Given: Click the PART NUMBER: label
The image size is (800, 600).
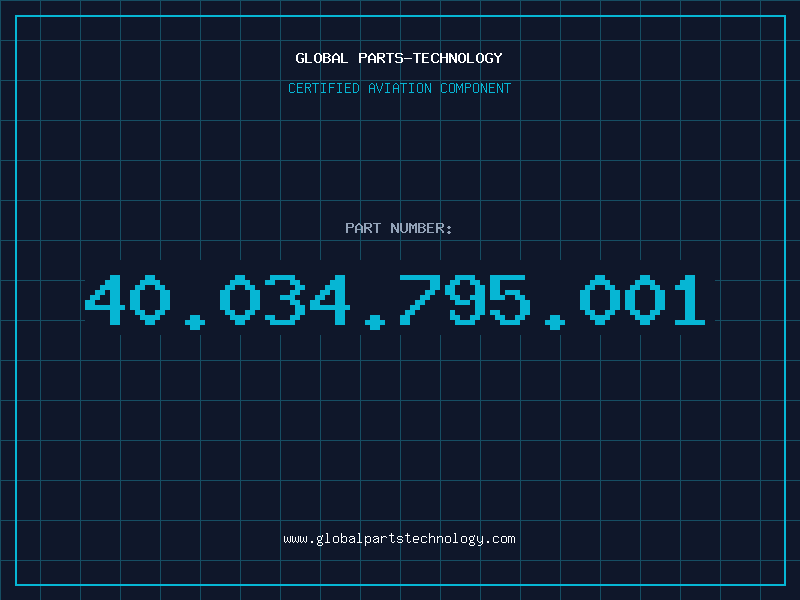Looking at the screenshot, I should (399, 228).
